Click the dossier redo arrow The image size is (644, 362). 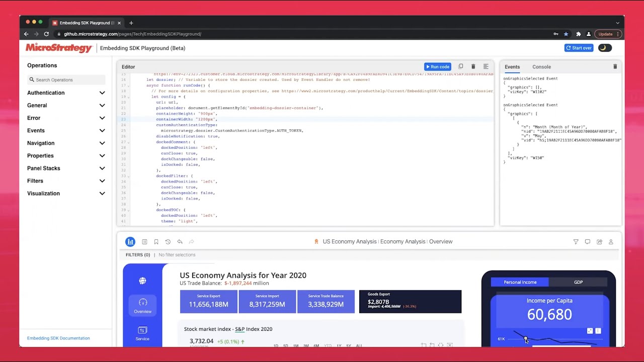click(191, 242)
